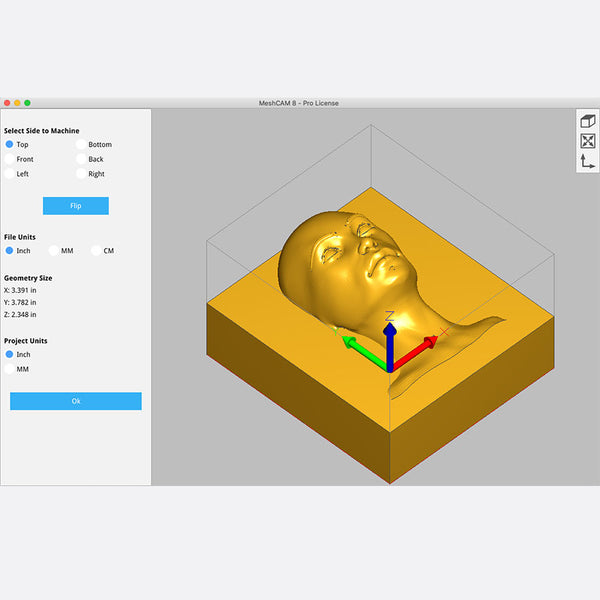Close the MeshCAM window with red button
600x600 pixels.
(x=7, y=103)
